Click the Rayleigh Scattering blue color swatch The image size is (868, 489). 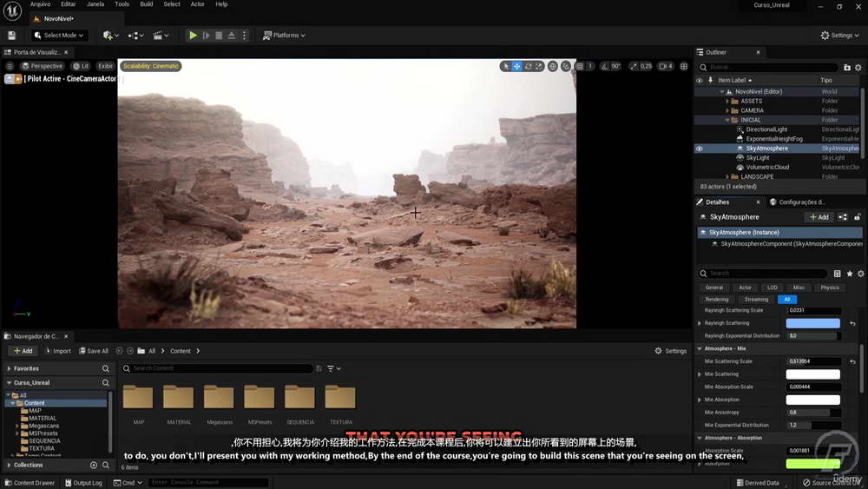click(x=812, y=323)
